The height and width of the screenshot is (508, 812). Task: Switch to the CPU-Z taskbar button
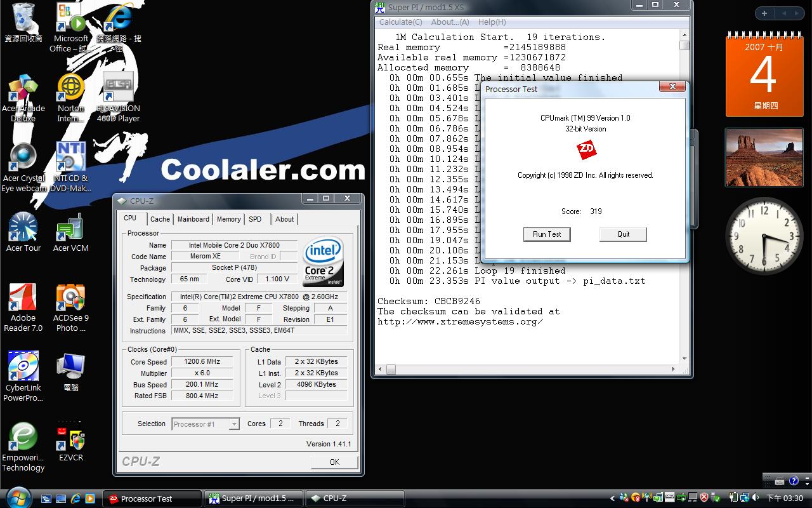[x=354, y=498]
